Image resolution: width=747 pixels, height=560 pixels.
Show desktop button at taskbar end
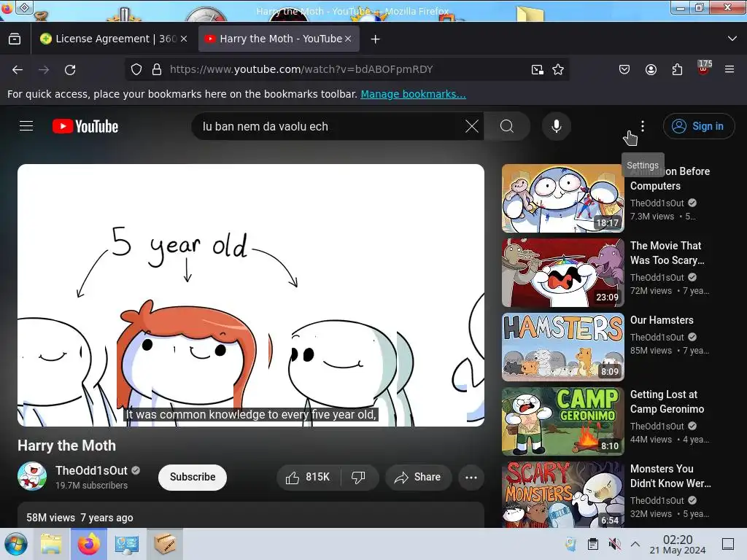click(728, 544)
